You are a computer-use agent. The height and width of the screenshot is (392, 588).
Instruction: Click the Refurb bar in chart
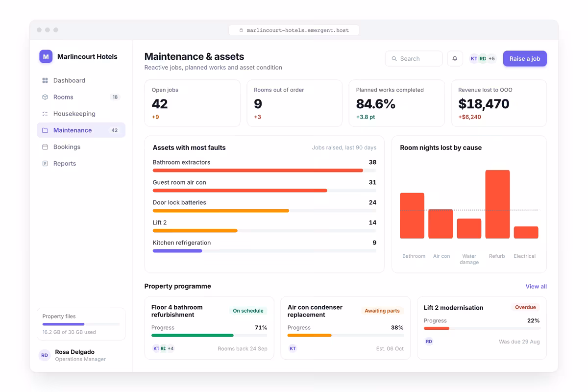point(497,204)
